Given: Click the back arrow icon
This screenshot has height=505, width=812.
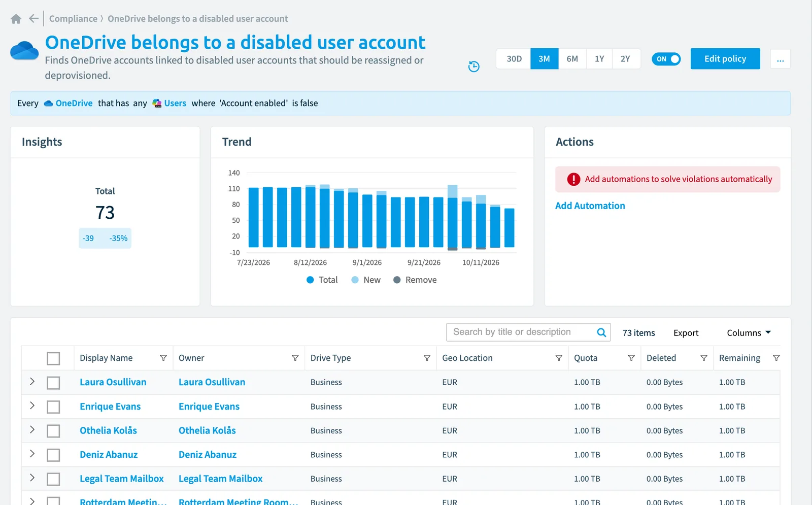Looking at the screenshot, I should (33, 19).
